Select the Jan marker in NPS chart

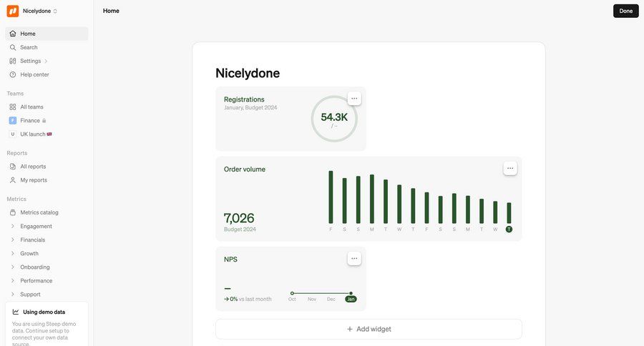(351, 300)
